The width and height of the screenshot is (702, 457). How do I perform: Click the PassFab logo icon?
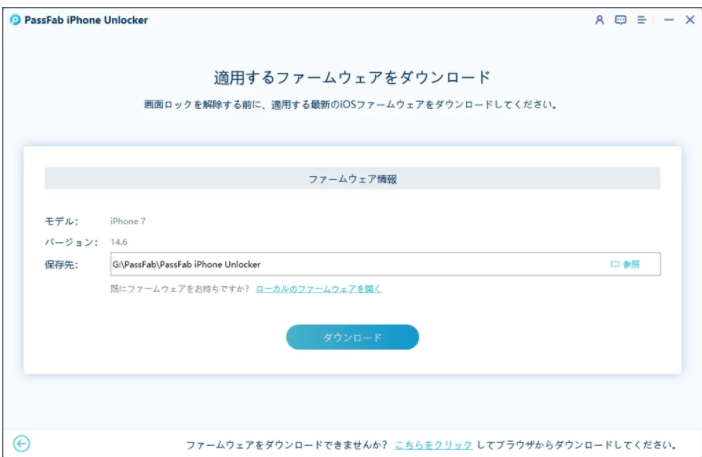pos(15,20)
